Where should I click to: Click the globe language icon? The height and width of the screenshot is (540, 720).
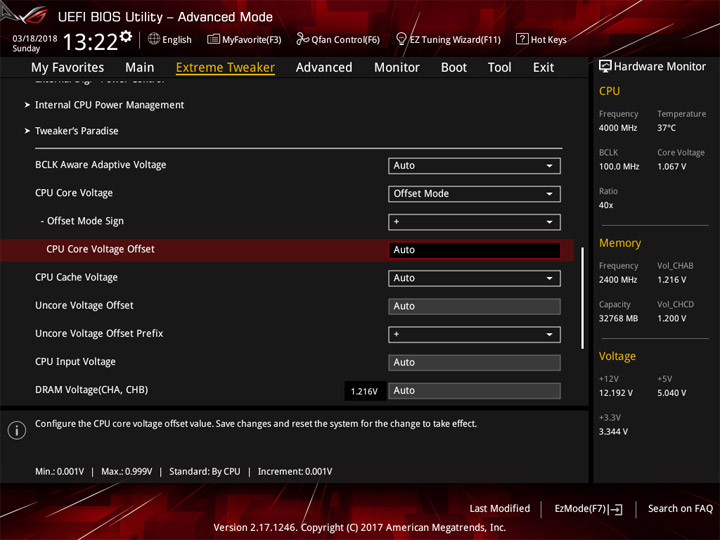point(154,39)
